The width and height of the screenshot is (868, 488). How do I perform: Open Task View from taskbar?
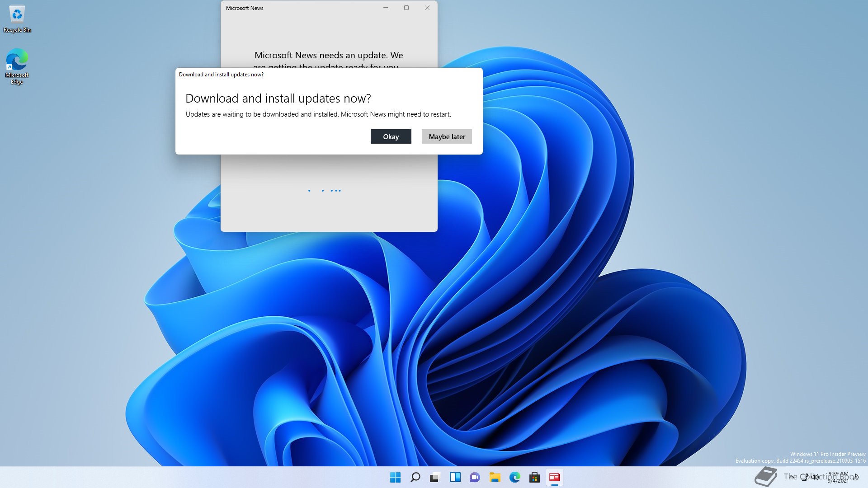pyautogui.click(x=435, y=477)
